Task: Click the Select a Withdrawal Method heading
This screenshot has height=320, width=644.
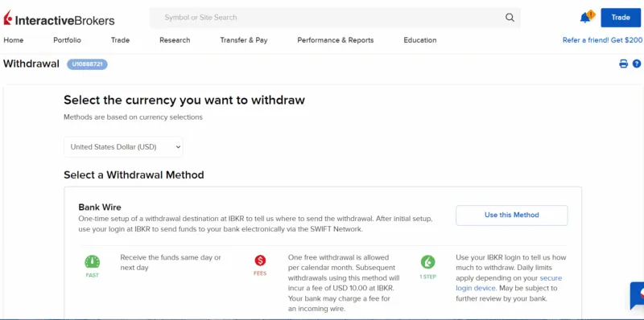Action: pos(134,175)
